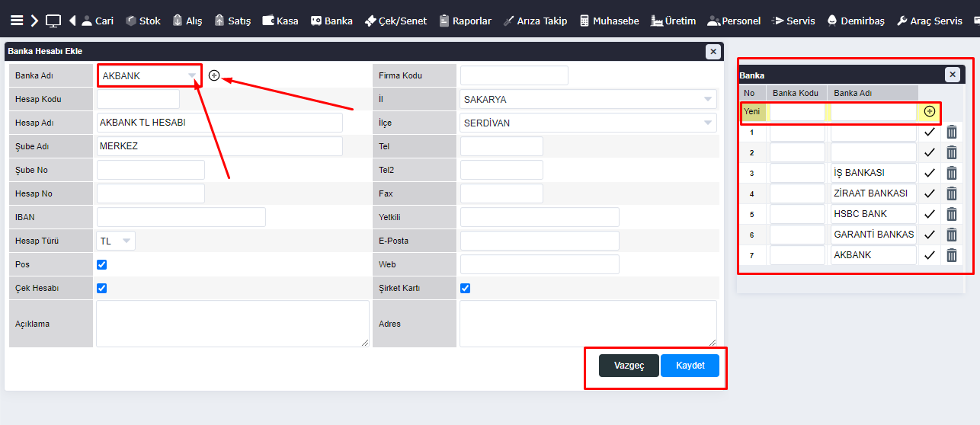Expand the İl dropdown showing SAKARYA

588,99
